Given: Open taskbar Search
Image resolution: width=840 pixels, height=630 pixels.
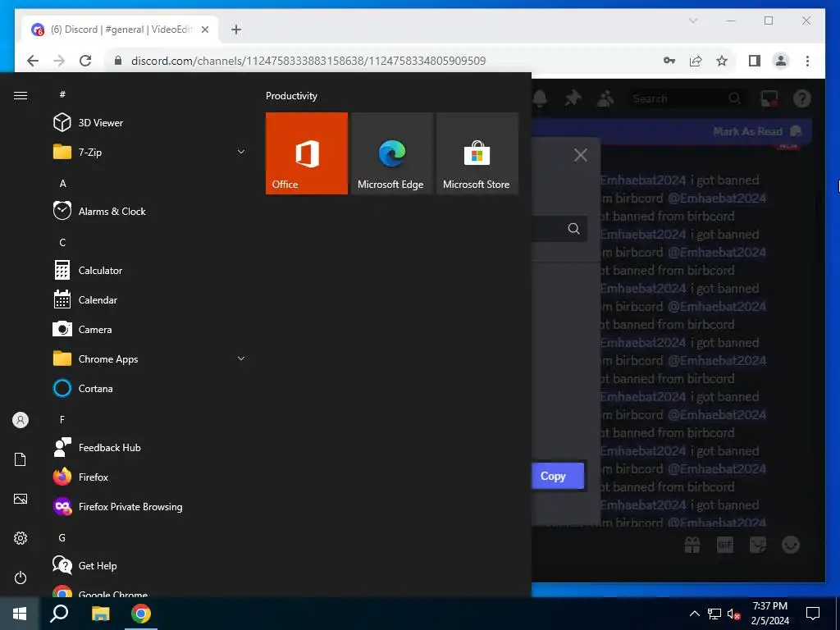Looking at the screenshot, I should point(59,614).
